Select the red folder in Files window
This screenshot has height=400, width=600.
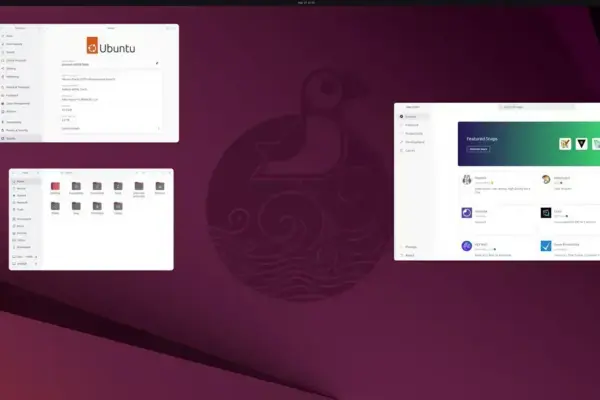[55, 188]
